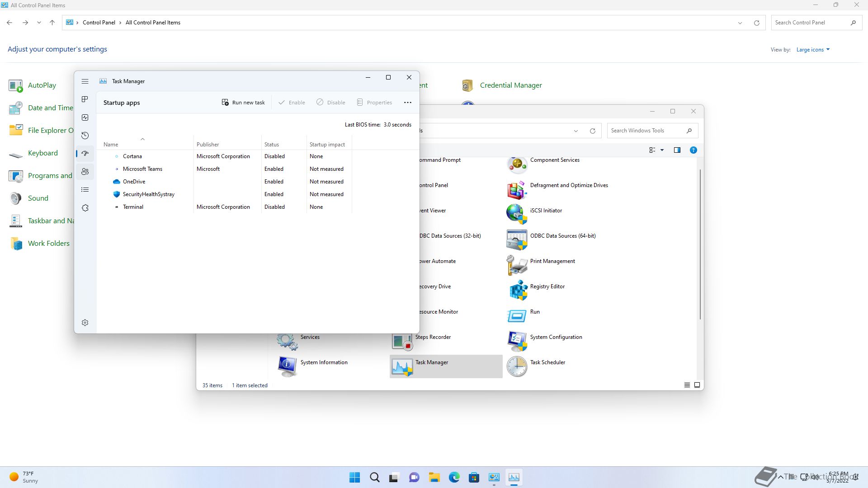This screenshot has height=488, width=868.
Task: Open Task Manager settings gear
Action: (85, 323)
